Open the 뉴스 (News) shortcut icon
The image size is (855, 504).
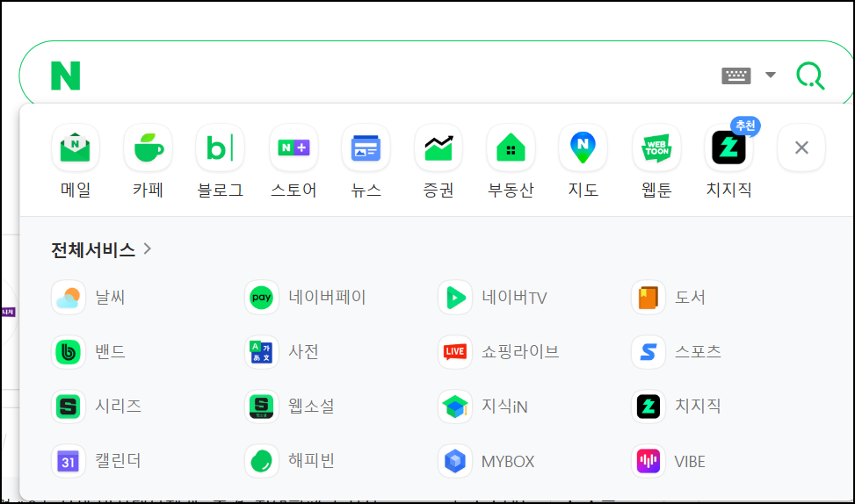(x=366, y=148)
